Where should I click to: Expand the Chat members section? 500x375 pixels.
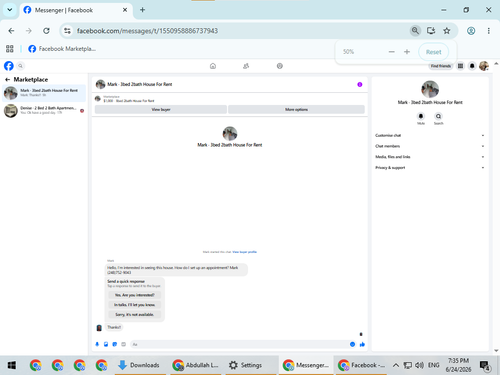coord(429,146)
